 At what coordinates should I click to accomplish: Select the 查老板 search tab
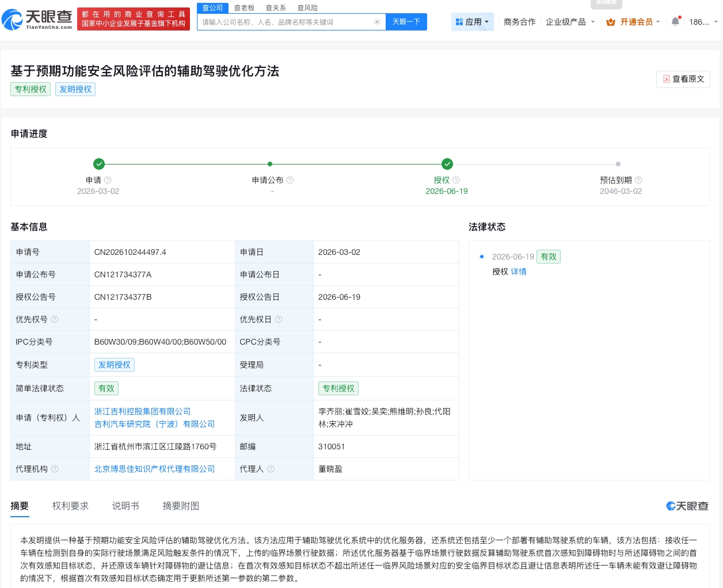244,8
